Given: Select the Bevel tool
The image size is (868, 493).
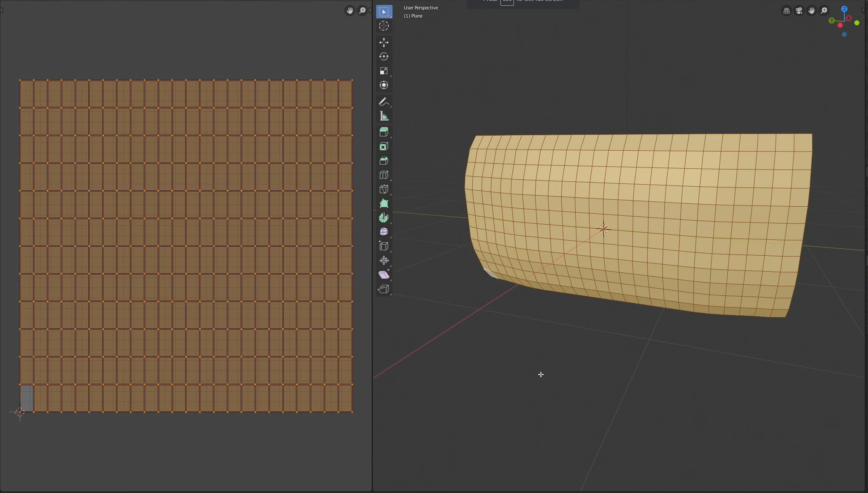Looking at the screenshot, I should point(384,160).
